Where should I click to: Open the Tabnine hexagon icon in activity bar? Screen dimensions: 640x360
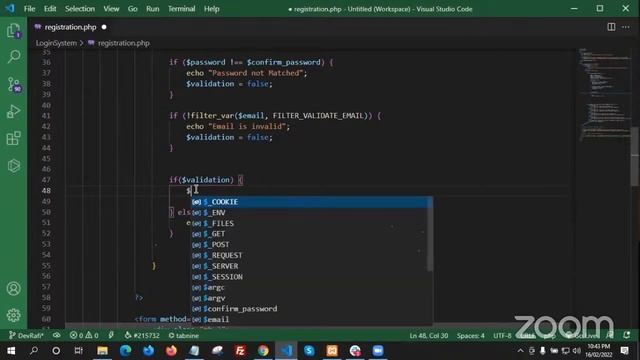click(x=13, y=165)
